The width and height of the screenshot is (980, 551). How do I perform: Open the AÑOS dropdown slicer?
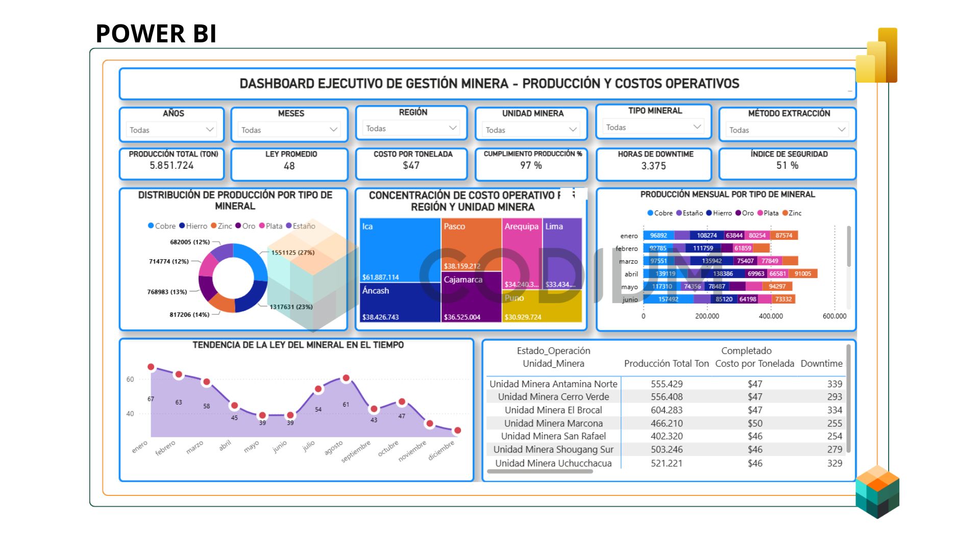click(171, 130)
